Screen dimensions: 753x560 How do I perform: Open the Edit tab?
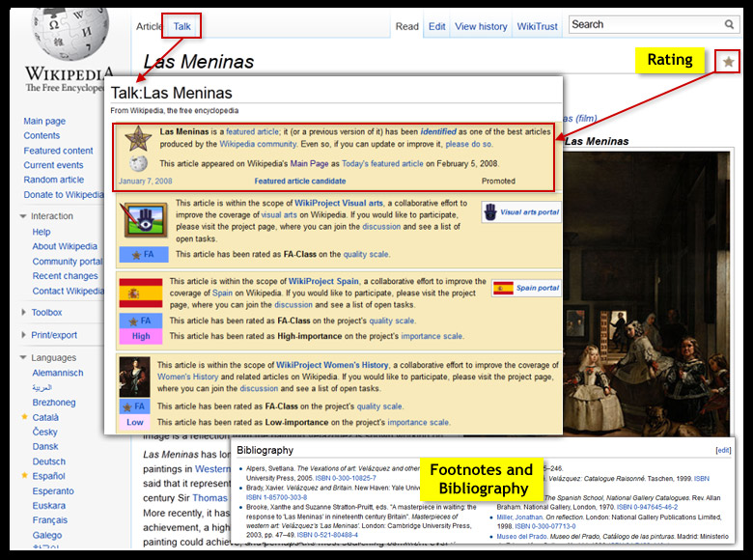pyautogui.click(x=436, y=27)
